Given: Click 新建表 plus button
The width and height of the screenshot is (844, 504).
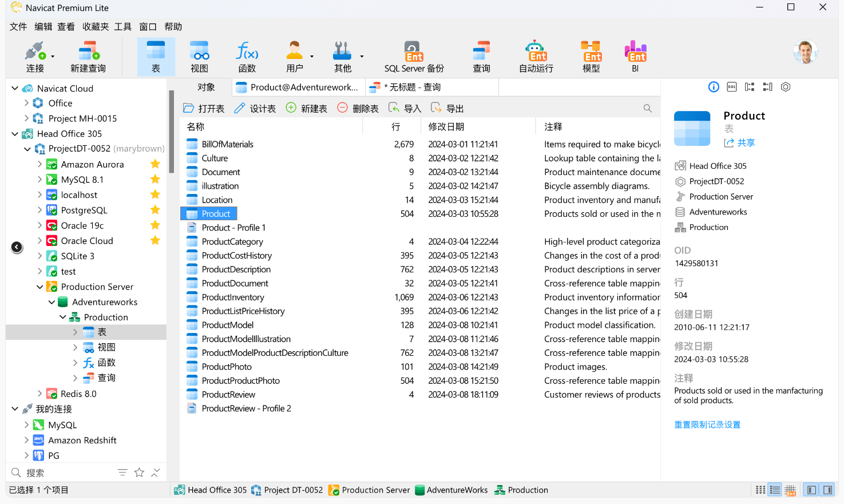Looking at the screenshot, I should click(x=307, y=108).
